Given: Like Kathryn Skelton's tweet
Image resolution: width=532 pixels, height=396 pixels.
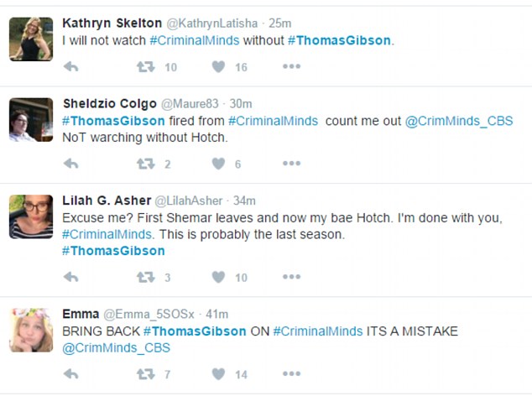Looking at the screenshot, I should point(218,67).
